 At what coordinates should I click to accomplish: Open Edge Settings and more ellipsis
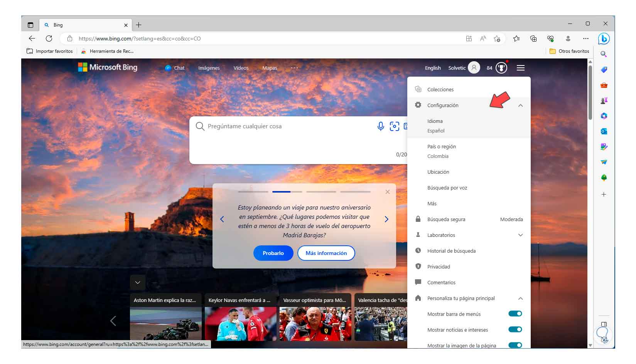coord(586,39)
